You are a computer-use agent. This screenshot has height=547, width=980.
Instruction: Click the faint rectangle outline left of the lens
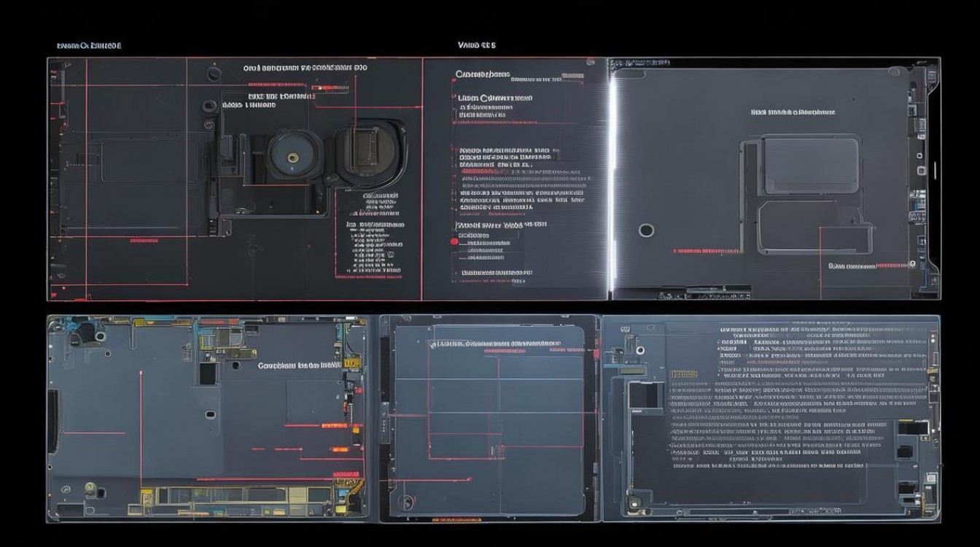pyautogui.click(x=149, y=160)
